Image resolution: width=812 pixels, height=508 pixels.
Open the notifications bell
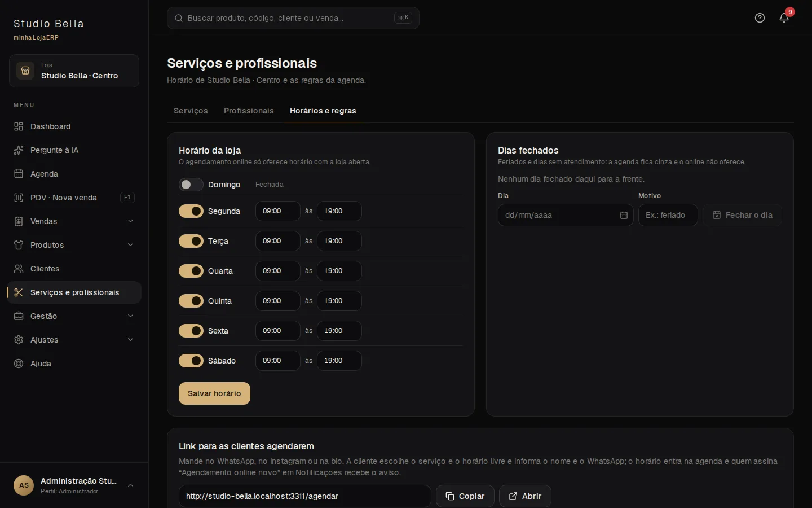(x=784, y=18)
